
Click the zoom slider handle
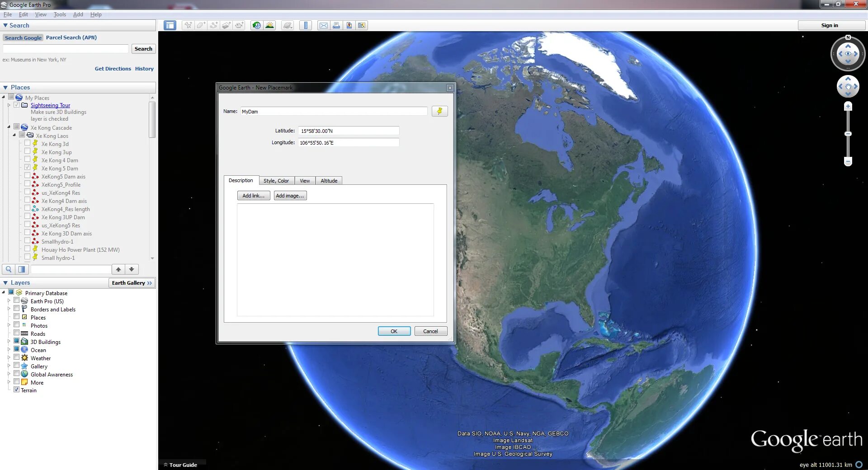pyautogui.click(x=848, y=134)
